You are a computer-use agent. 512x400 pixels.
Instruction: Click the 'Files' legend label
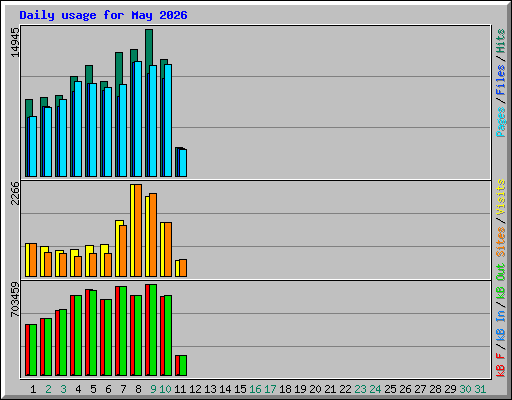501,80
